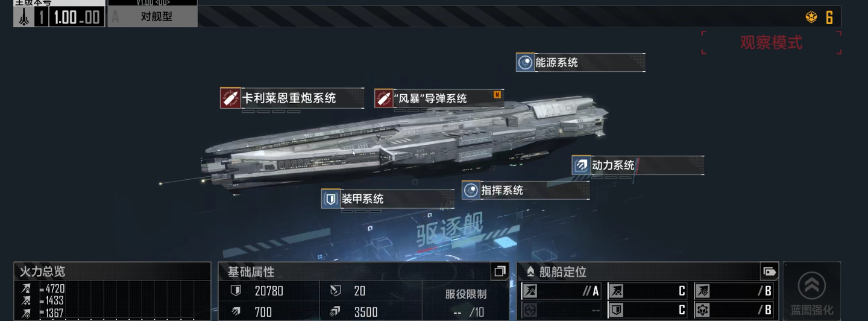Select the A-rated ship role slot
The height and width of the screenshot is (321, 868).
coord(562,291)
